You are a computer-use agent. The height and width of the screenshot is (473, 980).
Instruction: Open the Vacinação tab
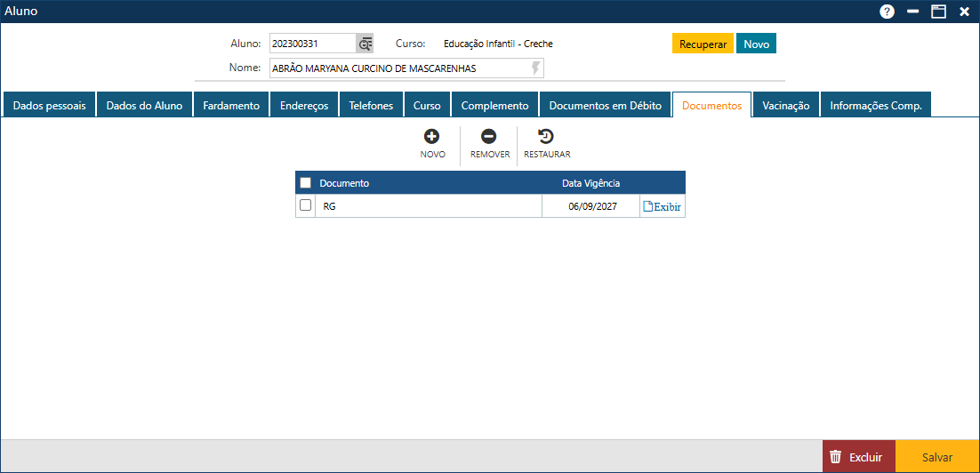[x=785, y=105]
